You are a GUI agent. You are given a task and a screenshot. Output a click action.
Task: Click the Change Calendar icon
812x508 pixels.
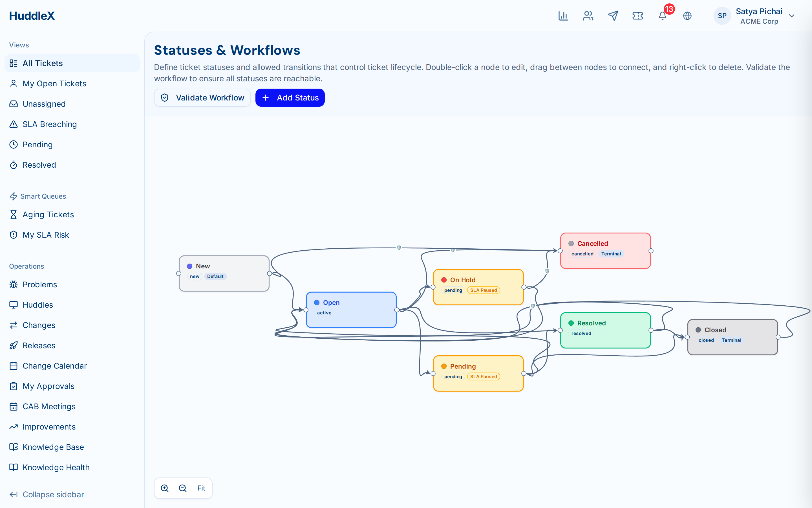point(14,366)
